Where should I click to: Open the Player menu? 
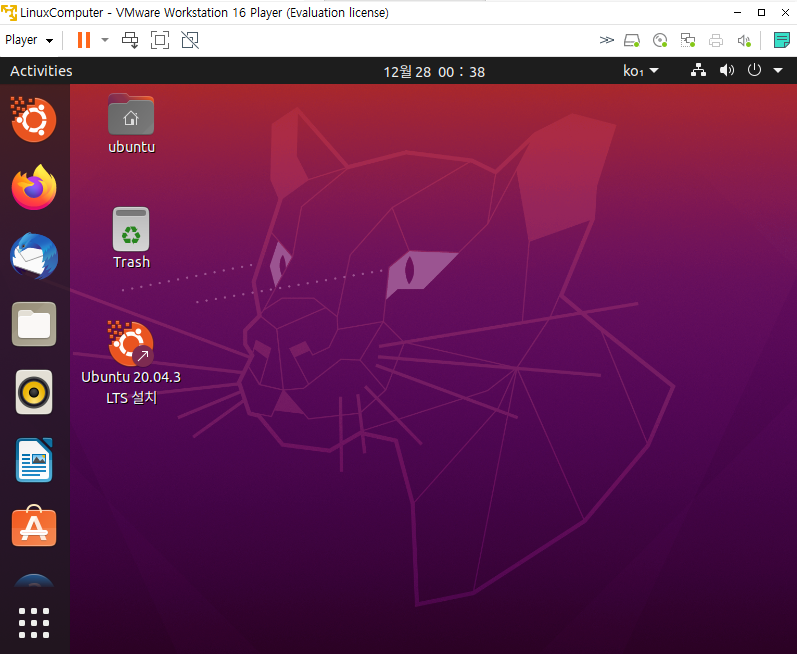tap(29, 40)
